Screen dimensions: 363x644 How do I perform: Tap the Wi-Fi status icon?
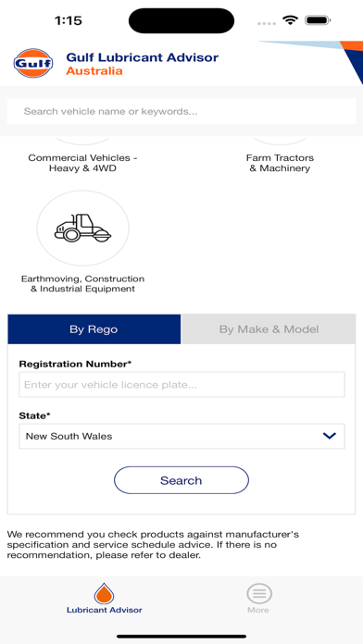tap(290, 20)
